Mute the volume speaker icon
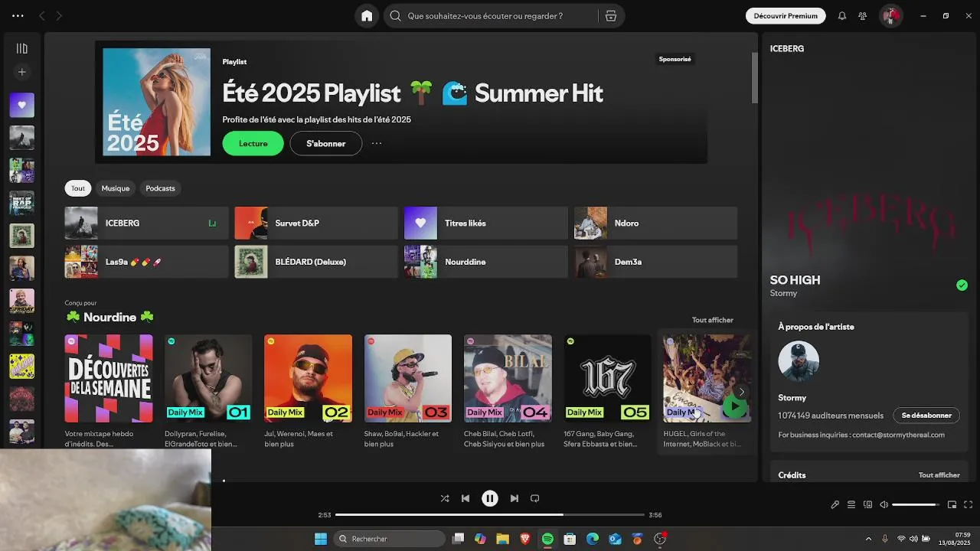The width and height of the screenshot is (980, 551). tap(884, 504)
